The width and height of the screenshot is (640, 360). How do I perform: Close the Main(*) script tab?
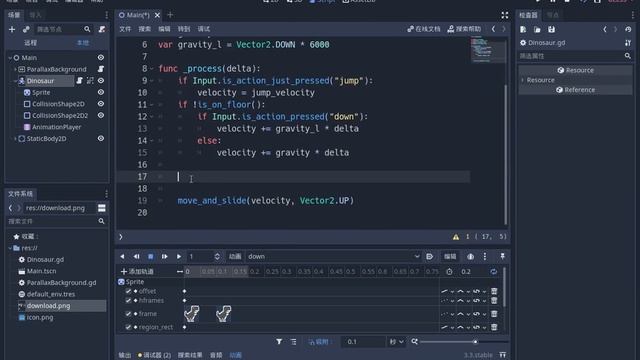pyautogui.click(x=157, y=15)
